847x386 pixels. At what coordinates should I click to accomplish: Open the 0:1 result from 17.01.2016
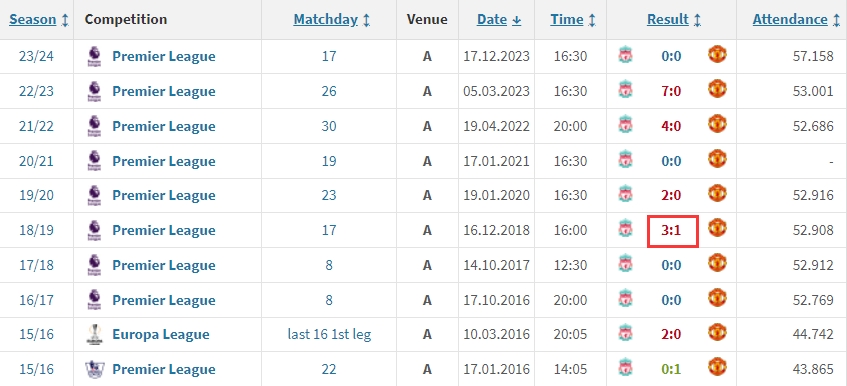(671, 370)
